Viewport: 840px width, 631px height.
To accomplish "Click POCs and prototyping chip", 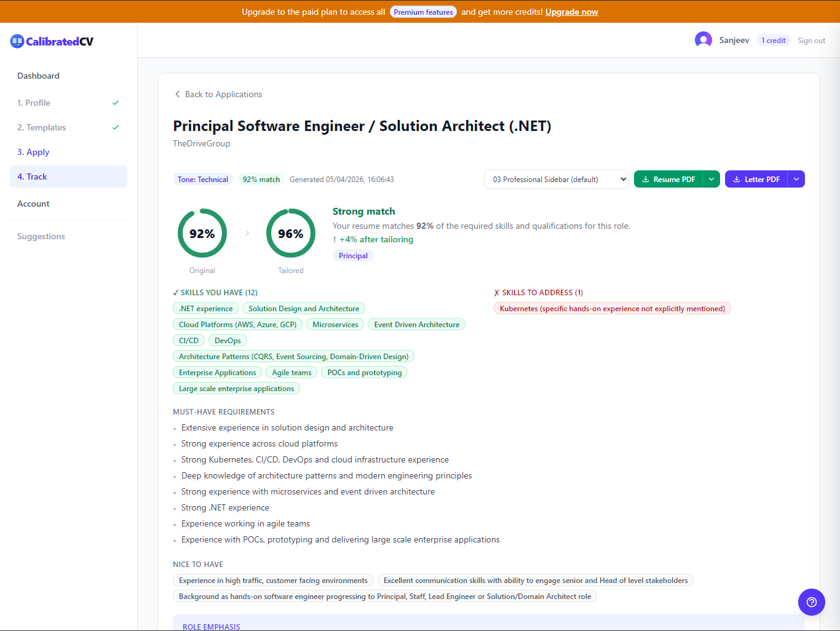I will (364, 373).
